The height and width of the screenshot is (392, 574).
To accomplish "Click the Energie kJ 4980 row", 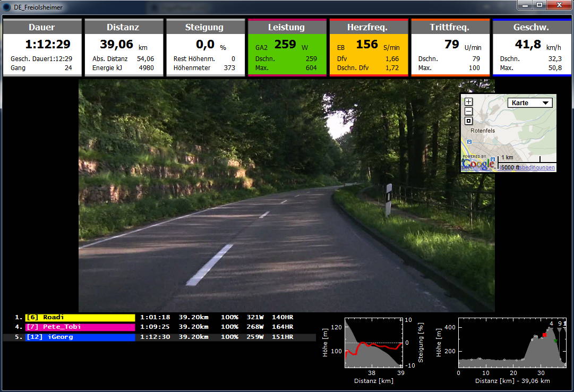I will tap(123, 68).
